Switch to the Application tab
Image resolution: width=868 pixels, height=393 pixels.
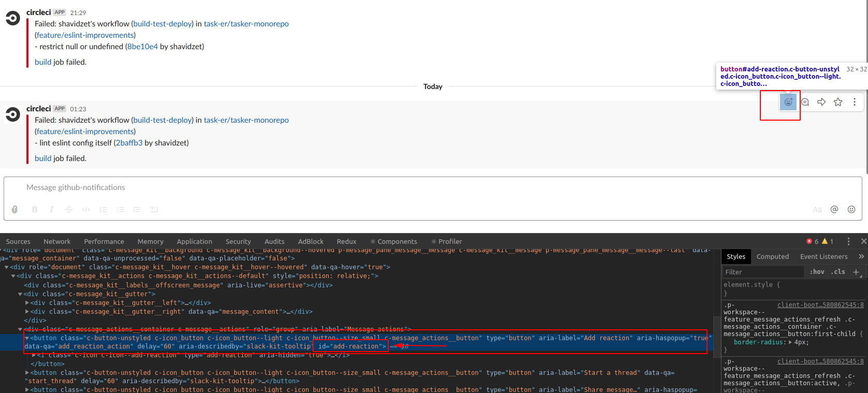pos(195,241)
